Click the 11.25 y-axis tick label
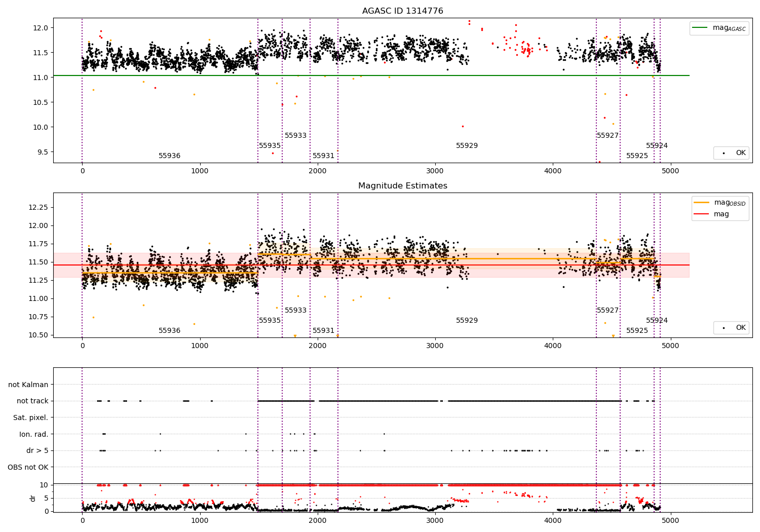 click(39, 280)
